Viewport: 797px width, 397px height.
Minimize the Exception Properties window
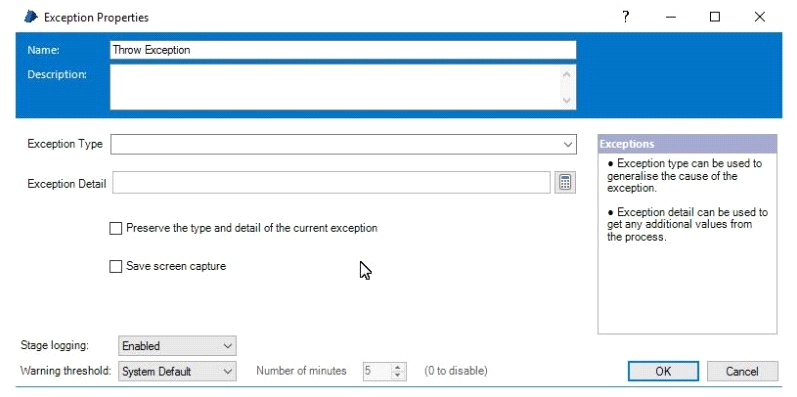(x=670, y=17)
